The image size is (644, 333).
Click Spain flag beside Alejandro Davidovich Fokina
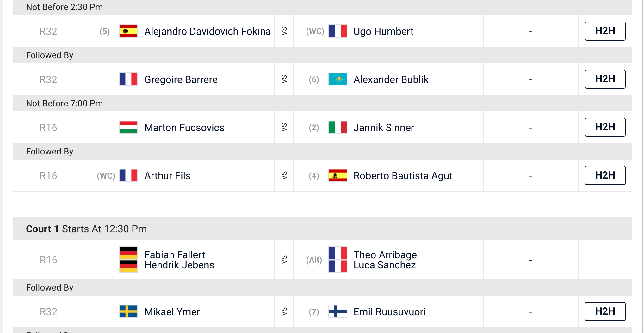[128, 31]
